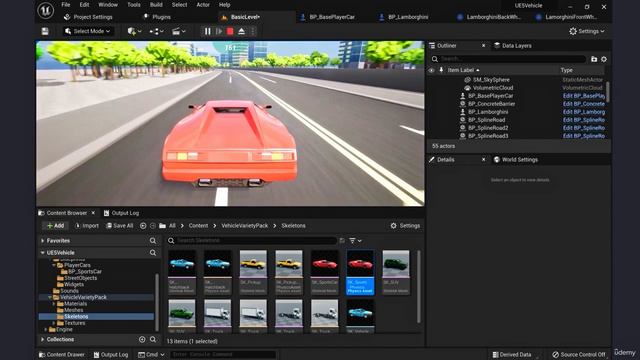Close the Outliner panel tab
This screenshot has height=360, width=640.
click(484, 46)
